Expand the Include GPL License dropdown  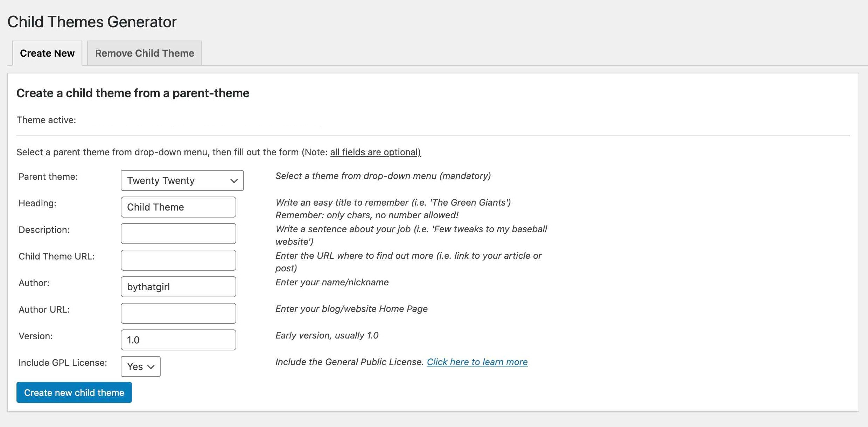(x=141, y=366)
